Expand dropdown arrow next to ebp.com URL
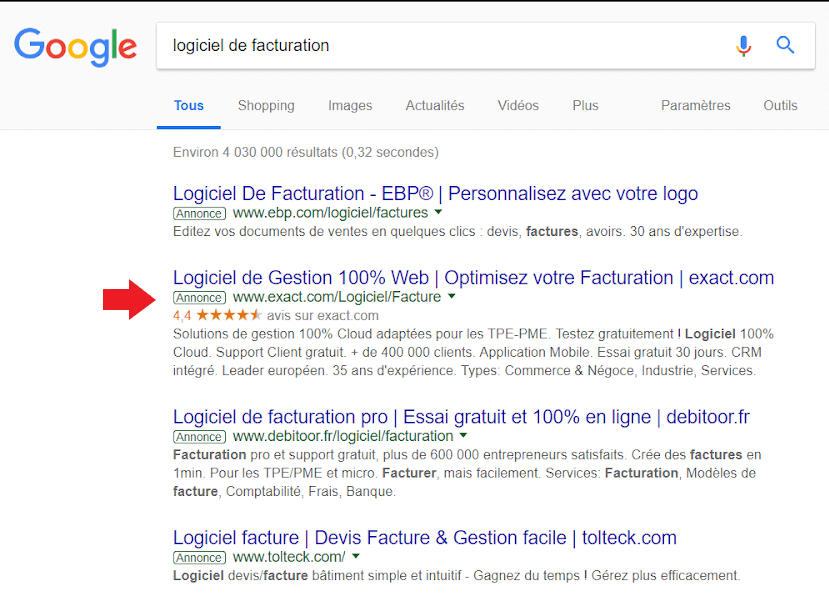 [438, 212]
